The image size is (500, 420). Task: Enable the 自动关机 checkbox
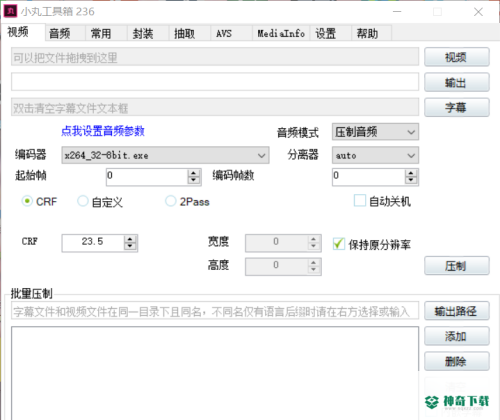pos(360,201)
